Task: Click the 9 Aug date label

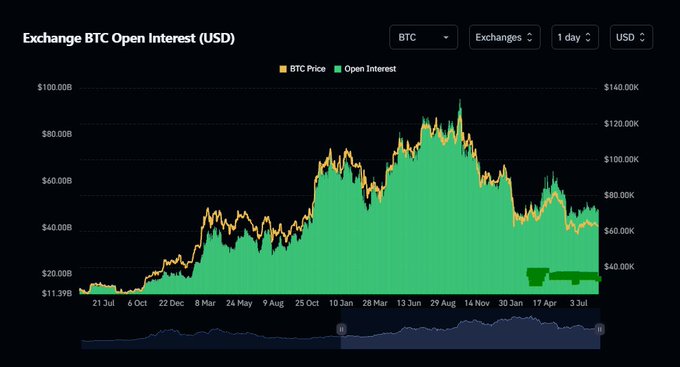Action: 273,303
